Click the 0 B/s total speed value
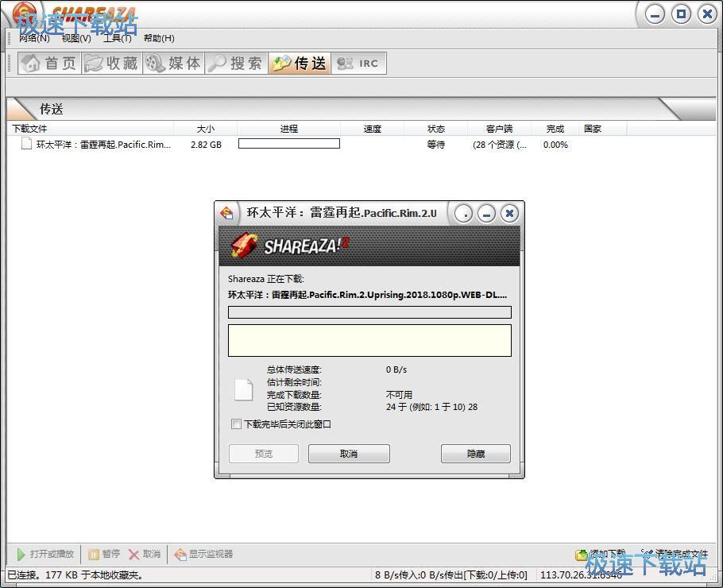This screenshot has height=588, width=723. 396,369
